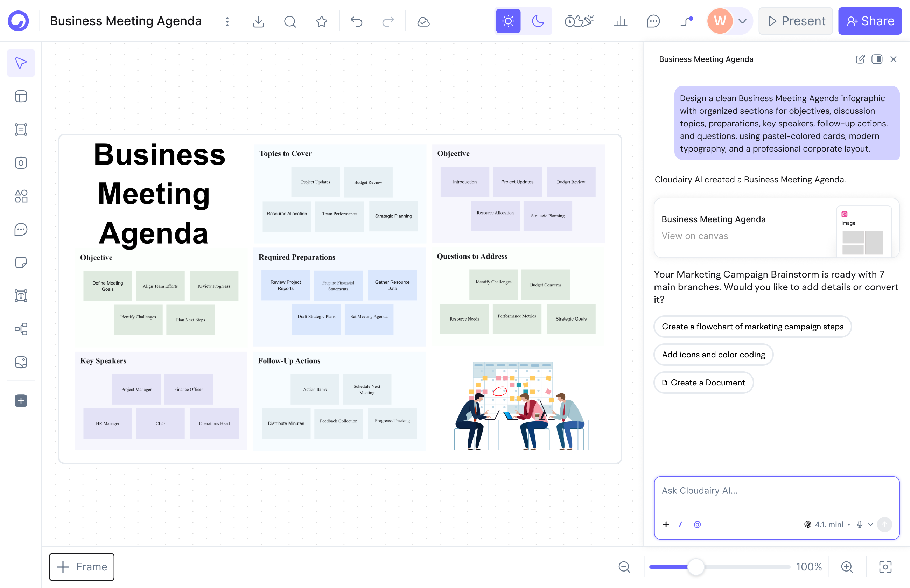Toggle microphone voice input
Viewport: 910px width, 588px height.
point(860,525)
